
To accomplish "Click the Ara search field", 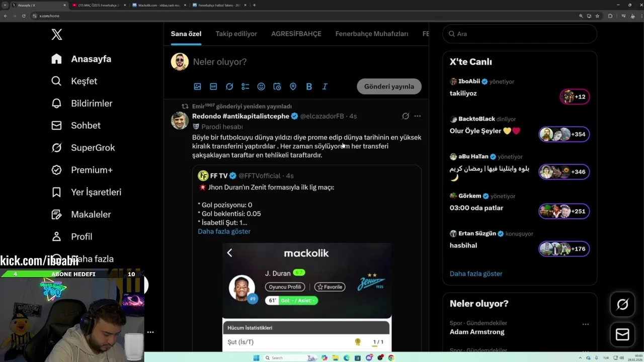I will [520, 34].
